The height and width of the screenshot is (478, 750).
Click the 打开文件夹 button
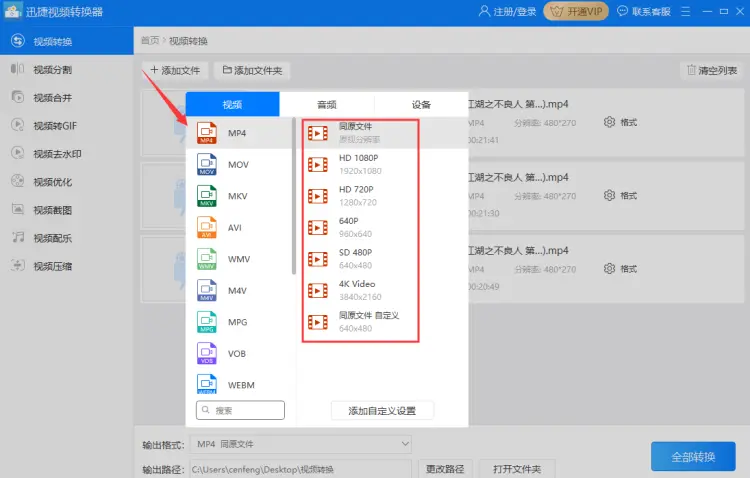coord(517,469)
